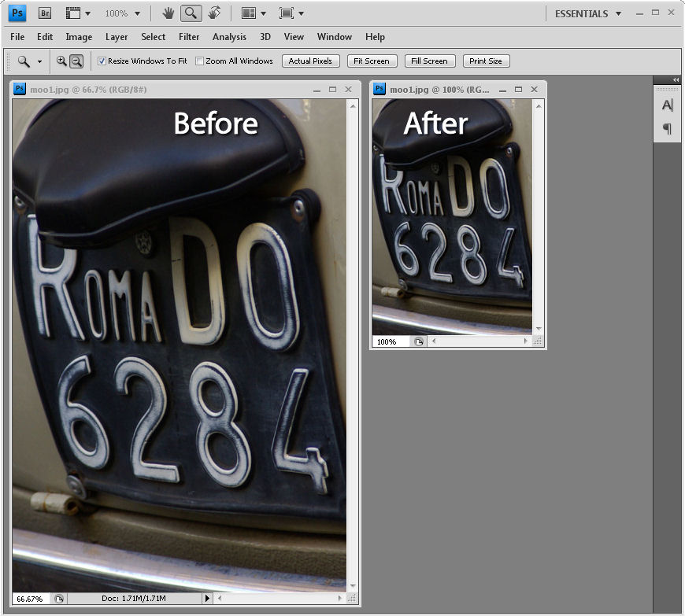Open the File menu
This screenshot has width=685, height=616.
(17, 37)
